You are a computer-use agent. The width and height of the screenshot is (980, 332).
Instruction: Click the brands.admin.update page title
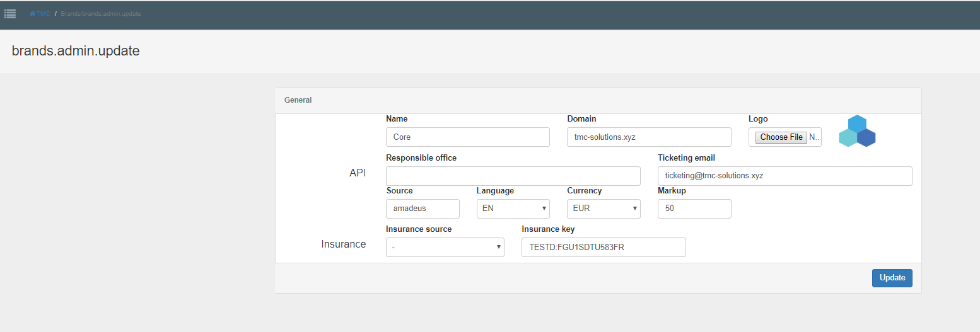point(76,51)
